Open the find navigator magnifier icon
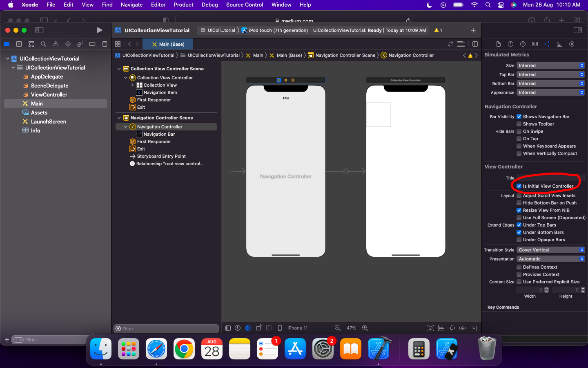The width and height of the screenshot is (588, 368). (x=43, y=44)
